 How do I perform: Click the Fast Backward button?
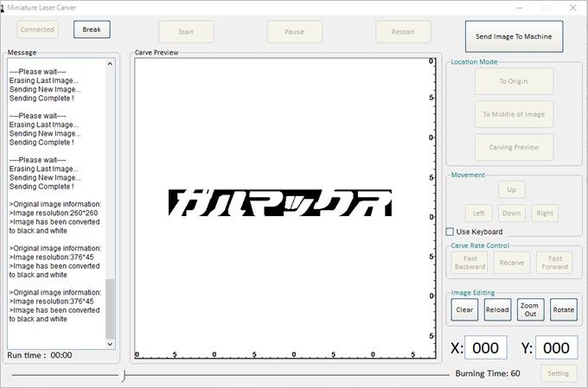pos(470,263)
